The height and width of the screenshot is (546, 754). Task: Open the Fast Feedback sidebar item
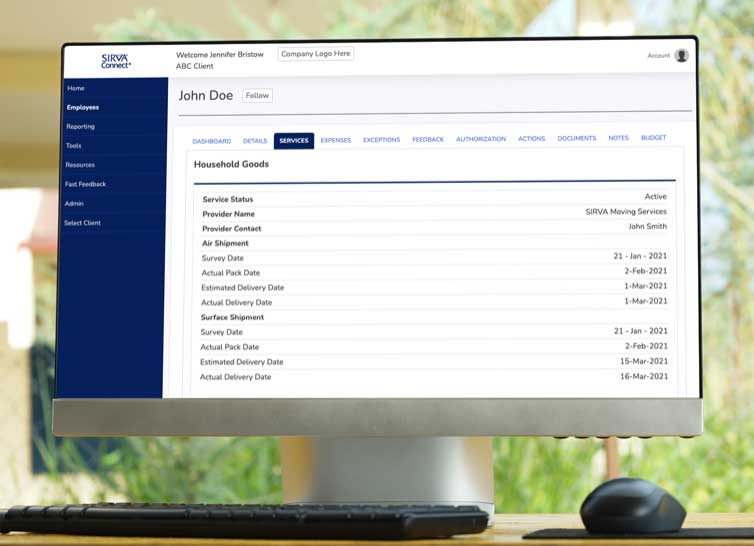(85, 184)
